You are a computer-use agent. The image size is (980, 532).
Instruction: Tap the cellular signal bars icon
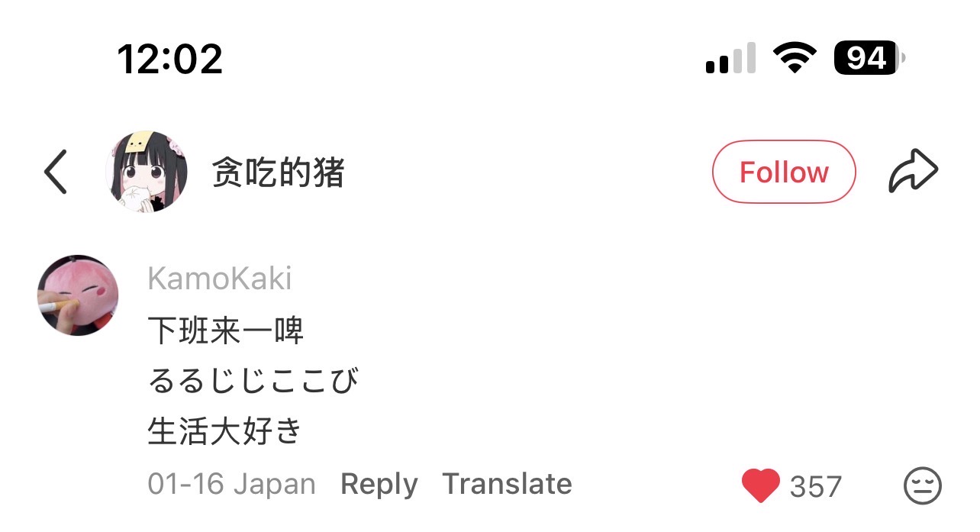pyautogui.click(x=730, y=59)
